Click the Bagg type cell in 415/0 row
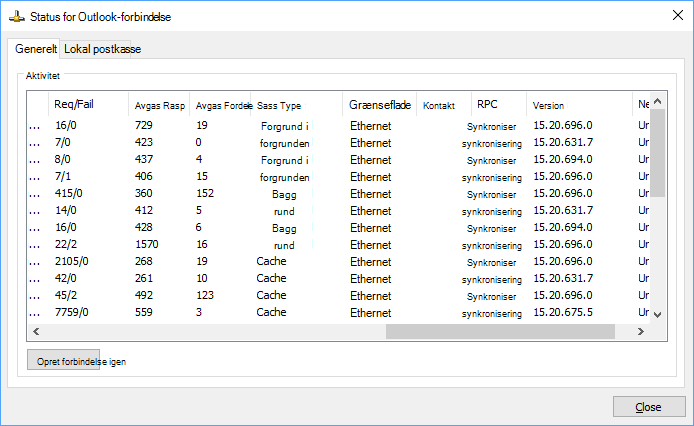The image size is (694, 426). (x=284, y=194)
